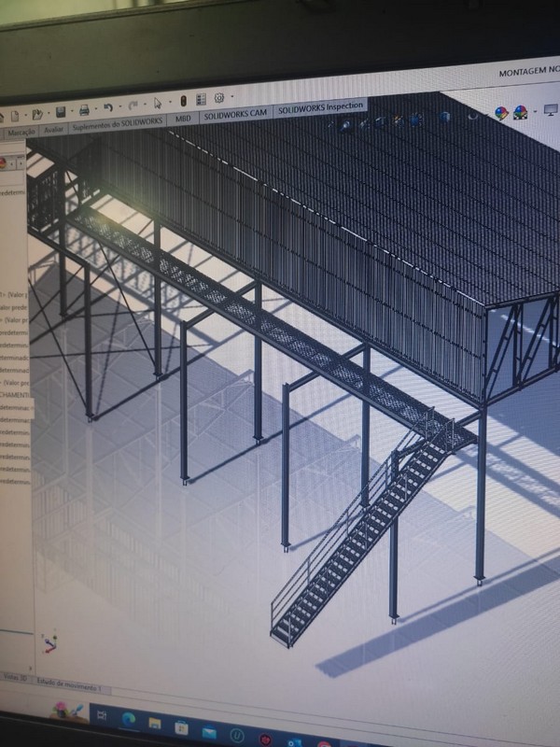This screenshot has width=560, height=747.
Task: Open the Avaliar ribbon tab
Action: click(53, 129)
